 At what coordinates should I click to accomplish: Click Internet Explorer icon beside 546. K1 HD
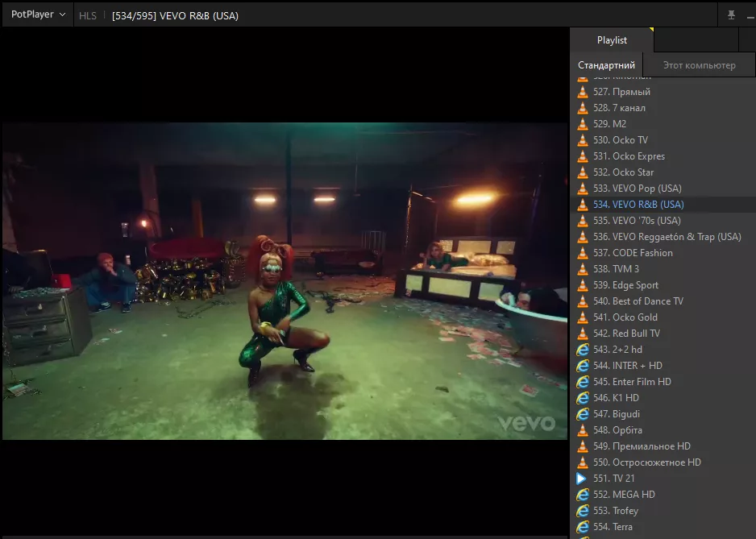pos(583,398)
